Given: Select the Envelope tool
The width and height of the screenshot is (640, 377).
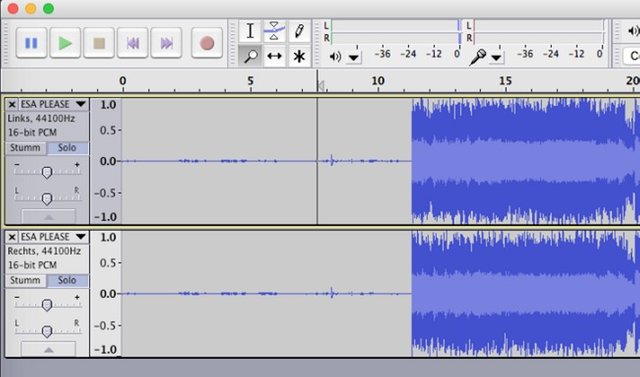Looking at the screenshot, I should (x=274, y=31).
